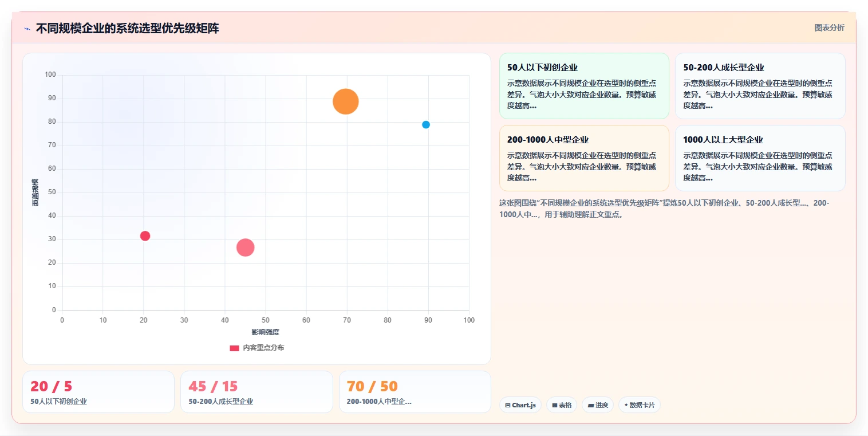Click the 图表分析 label
This screenshot has height=436, width=868.
829,28
